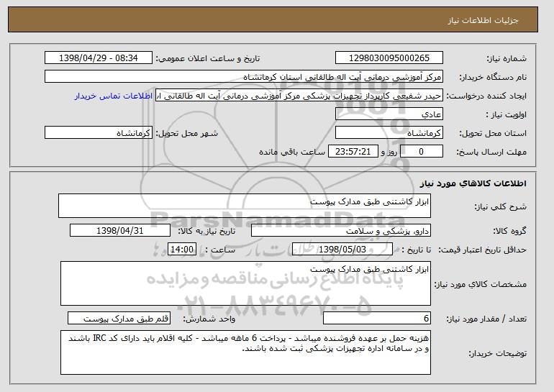Click the price validity date 1398/05/03
Image resolution: width=554 pixels, height=392 pixels.
pos(342,250)
